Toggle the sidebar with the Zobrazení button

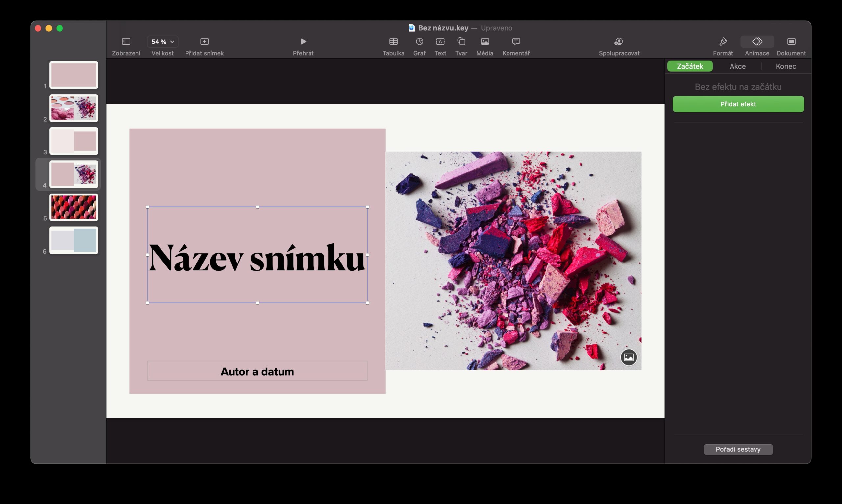pyautogui.click(x=126, y=41)
